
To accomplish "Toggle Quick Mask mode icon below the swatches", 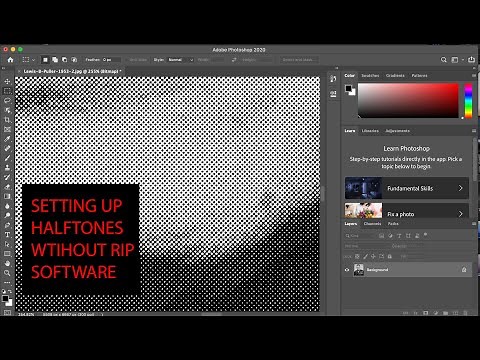I will 7,312.
